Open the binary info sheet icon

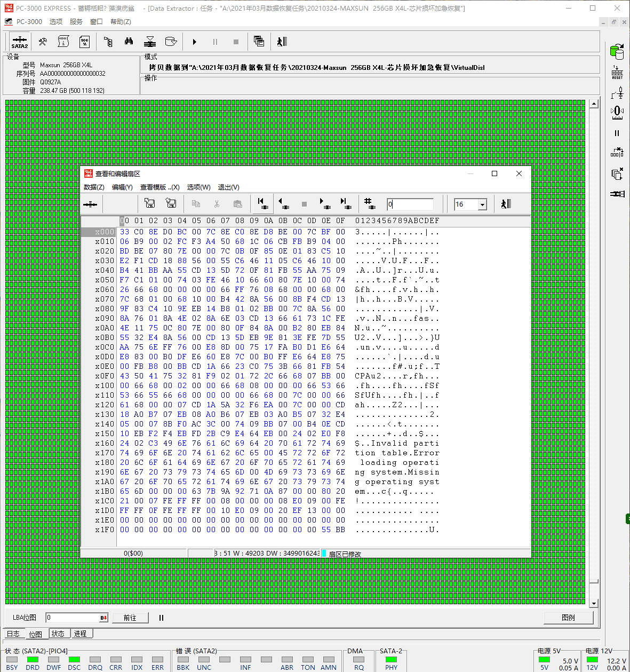pyautogui.click(x=63, y=42)
